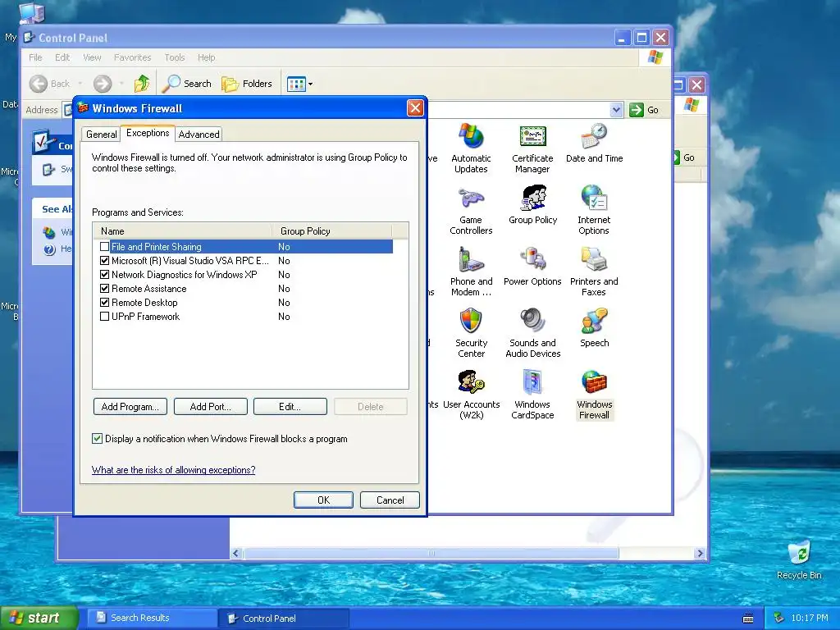
Task: Select the Exceptions tab
Action: 148,133
